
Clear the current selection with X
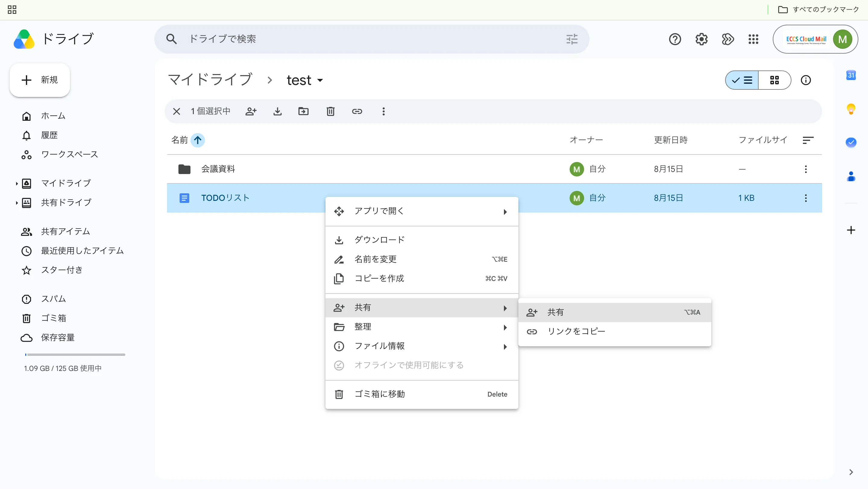177,111
